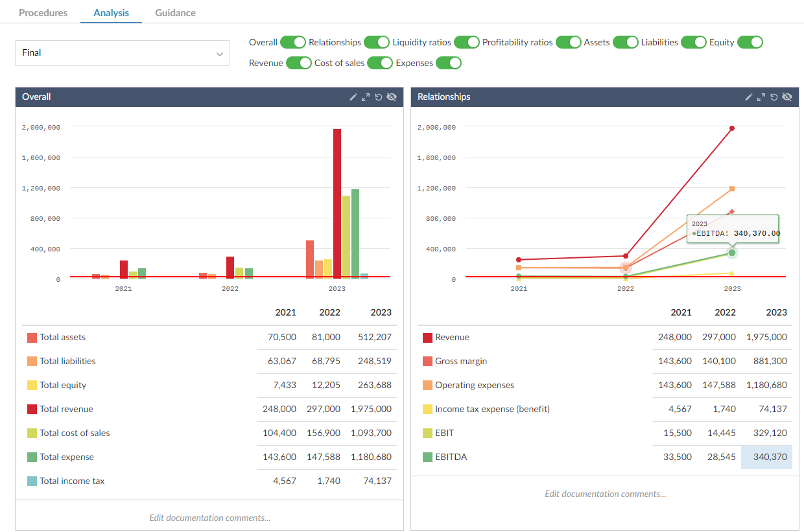Switch to the Procedures tab
Screen dimensions: 804x532
tap(43, 13)
